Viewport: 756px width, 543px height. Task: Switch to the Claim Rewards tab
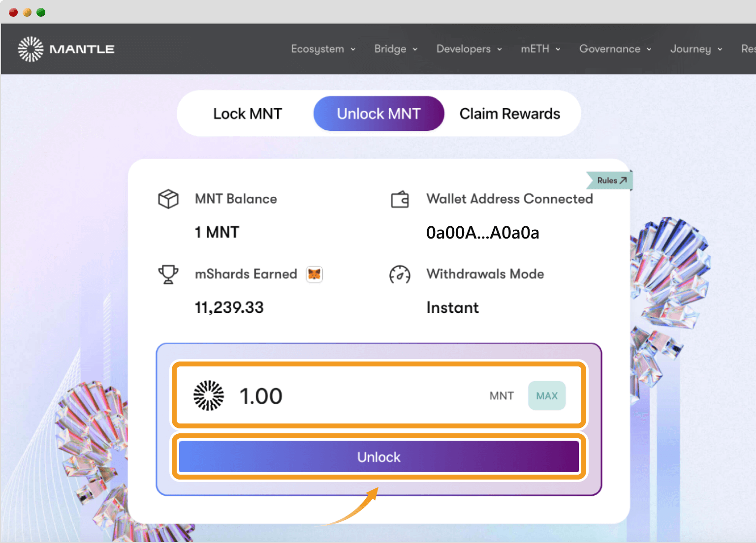510,114
